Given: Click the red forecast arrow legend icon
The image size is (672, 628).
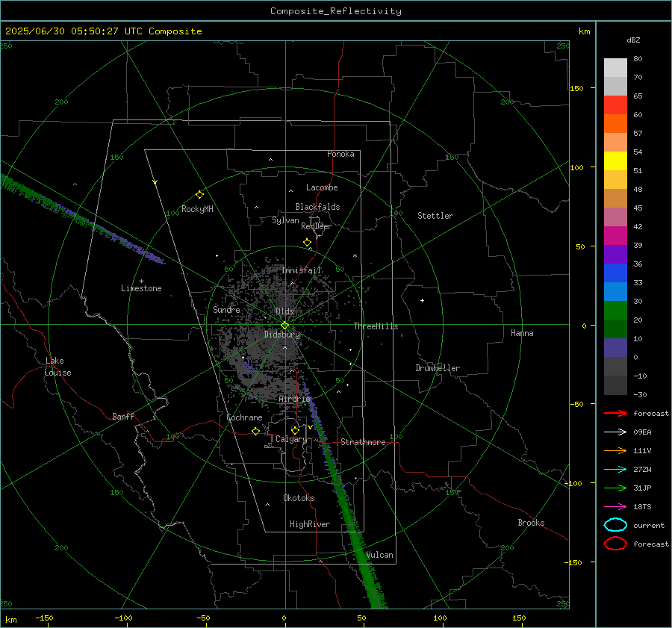Looking at the screenshot, I should [x=615, y=413].
